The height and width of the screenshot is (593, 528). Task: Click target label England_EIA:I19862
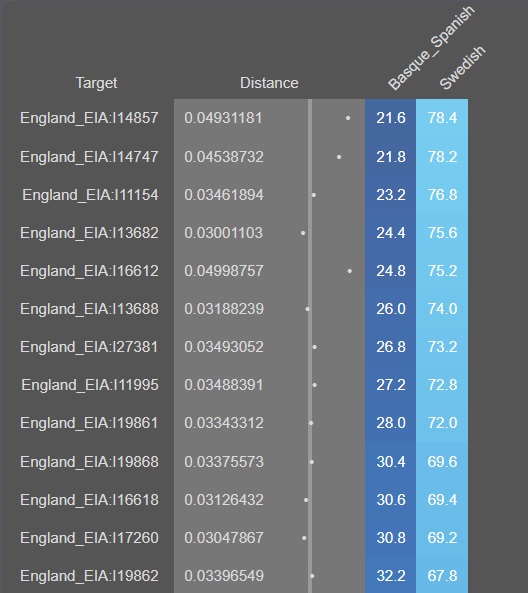89,576
